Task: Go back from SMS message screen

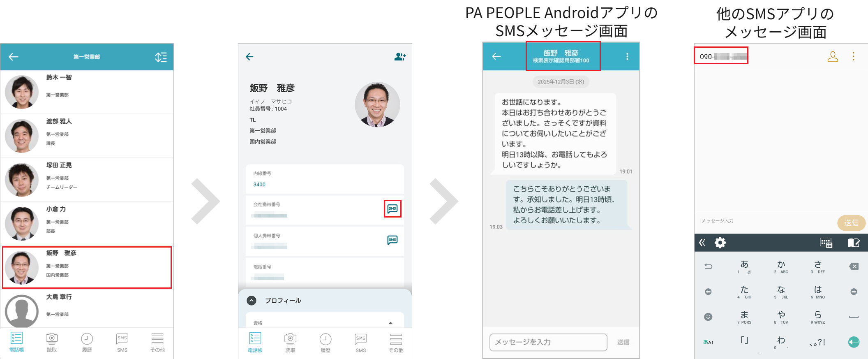Action: coord(496,56)
